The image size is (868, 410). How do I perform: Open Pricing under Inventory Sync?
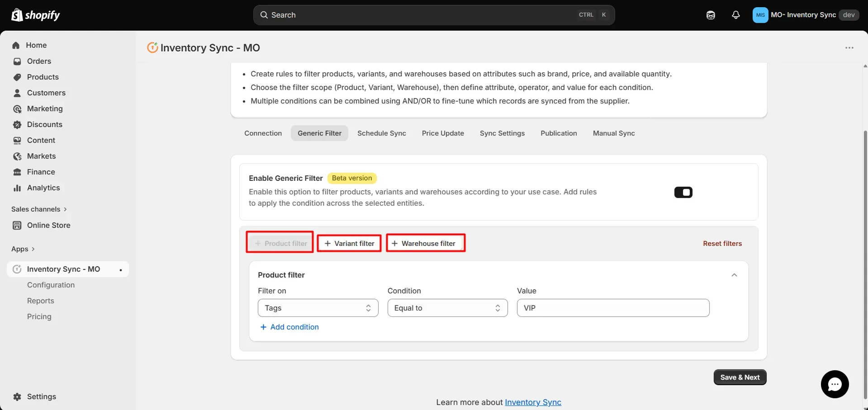[x=39, y=316]
